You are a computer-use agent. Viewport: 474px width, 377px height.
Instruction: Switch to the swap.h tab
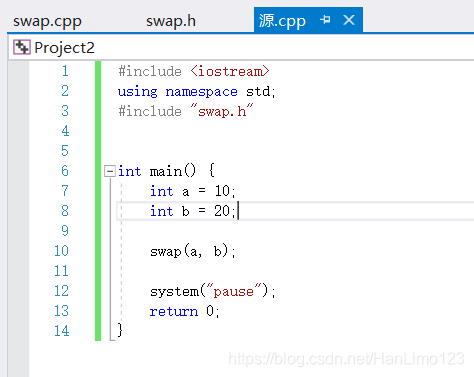pos(171,21)
